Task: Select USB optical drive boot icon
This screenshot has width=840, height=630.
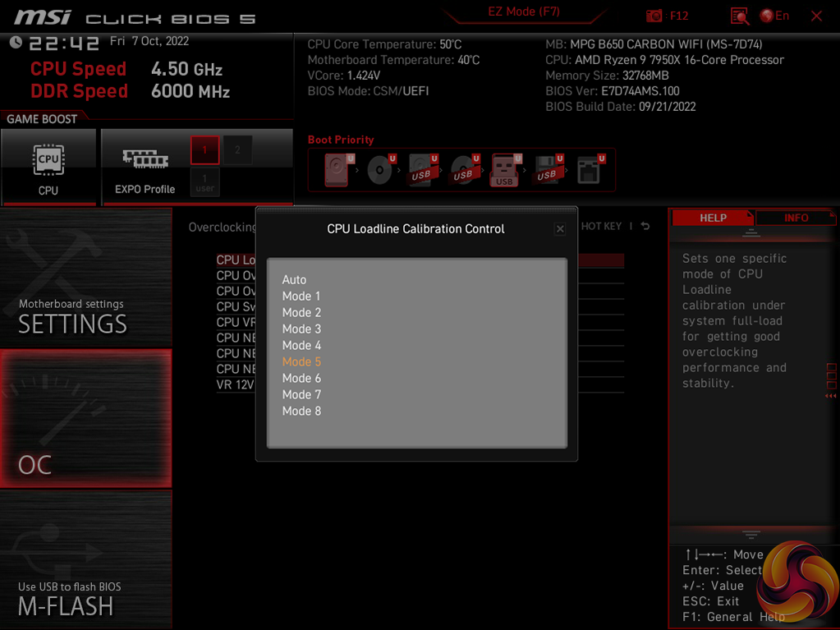Action: (465, 170)
